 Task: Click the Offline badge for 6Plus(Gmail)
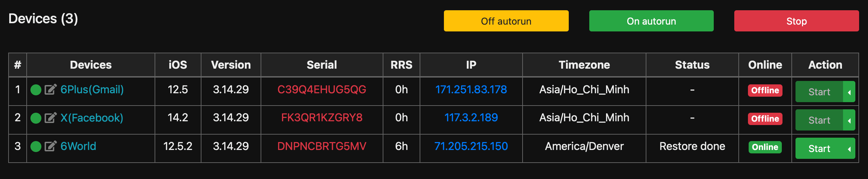click(x=765, y=91)
